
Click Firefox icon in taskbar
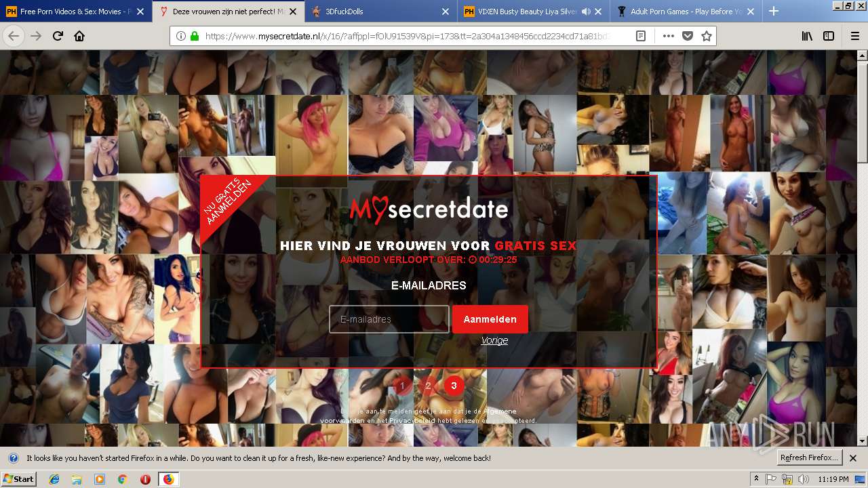[168, 479]
